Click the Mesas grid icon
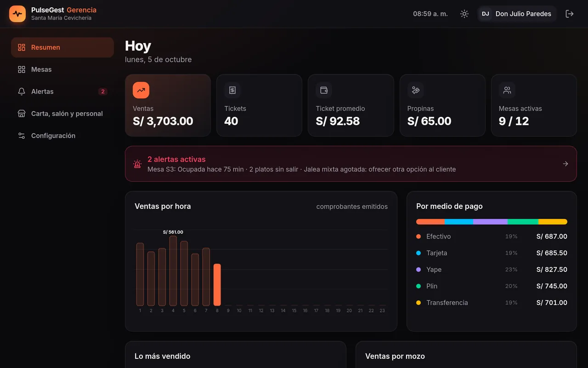Viewport: 588px width, 368px height. [x=22, y=69]
